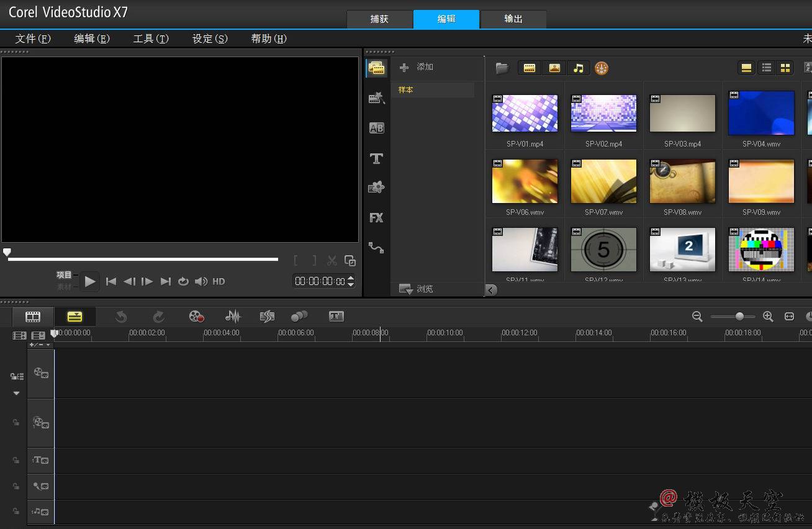Jump to the End frame button
Screen dimensions: 812x529
(165, 281)
